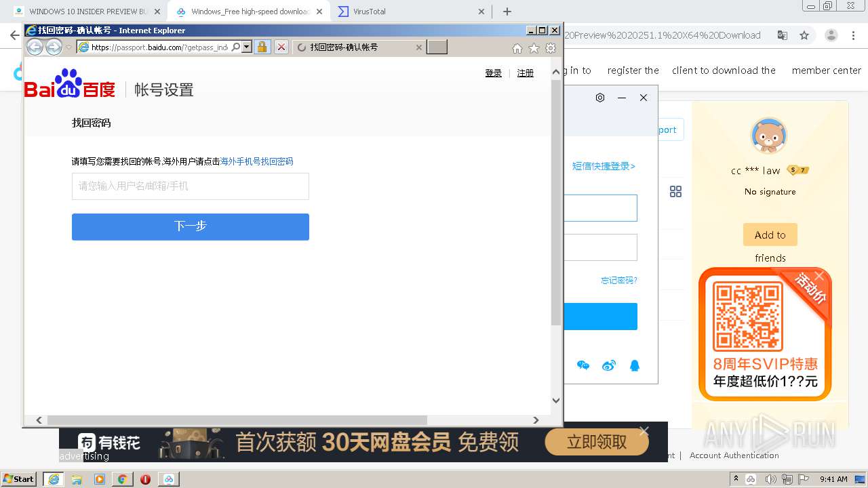Click the Baidu logo
868x488 pixels.
[x=70, y=83]
